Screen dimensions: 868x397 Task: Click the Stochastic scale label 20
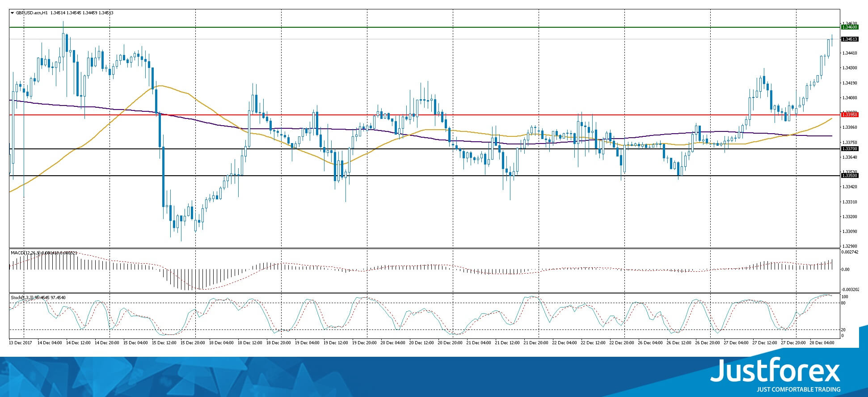843,330
